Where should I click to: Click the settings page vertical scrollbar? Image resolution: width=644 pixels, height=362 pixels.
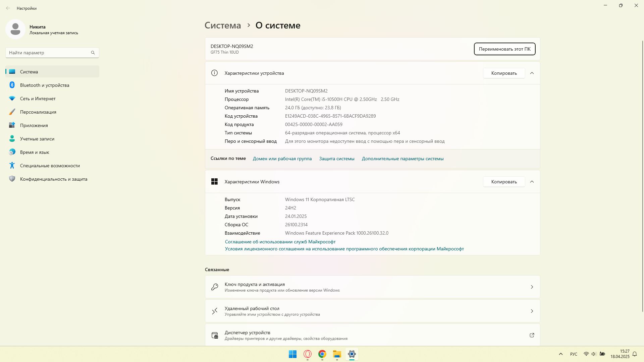tap(642, 176)
